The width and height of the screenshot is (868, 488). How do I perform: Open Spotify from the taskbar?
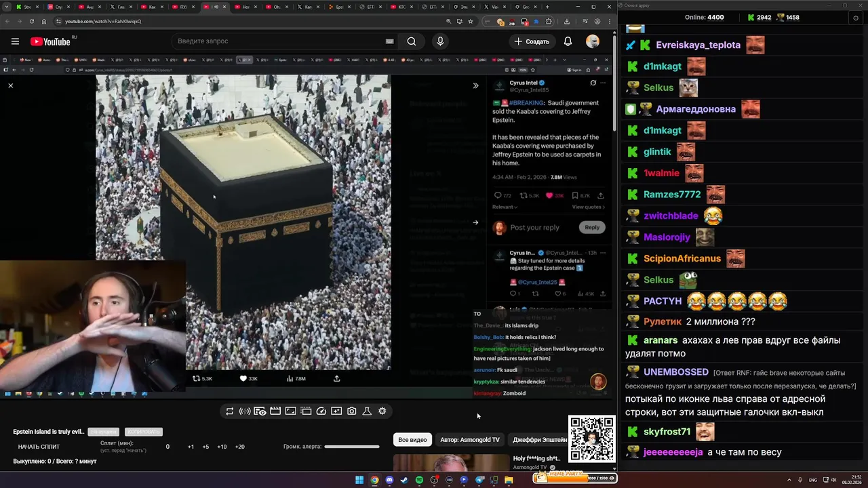(x=419, y=481)
